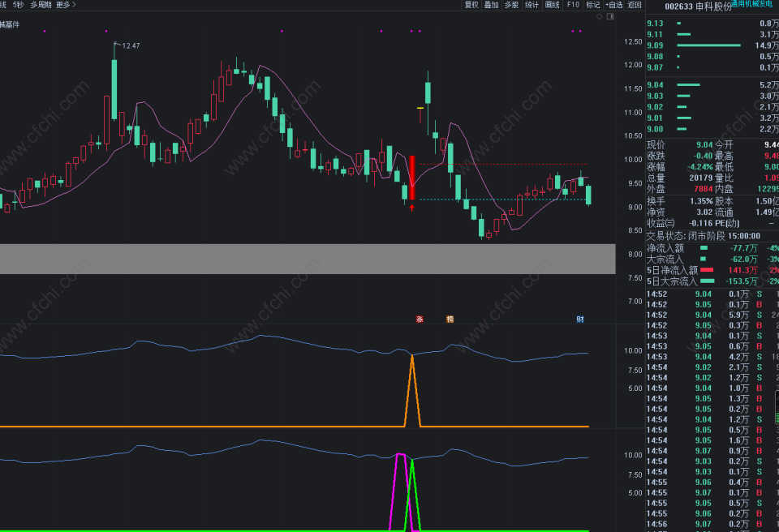Image resolution: width=779 pixels, height=532 pixels.
Task: Click the magenta spike in bottom indicator
Action: (x=399, y=491)
